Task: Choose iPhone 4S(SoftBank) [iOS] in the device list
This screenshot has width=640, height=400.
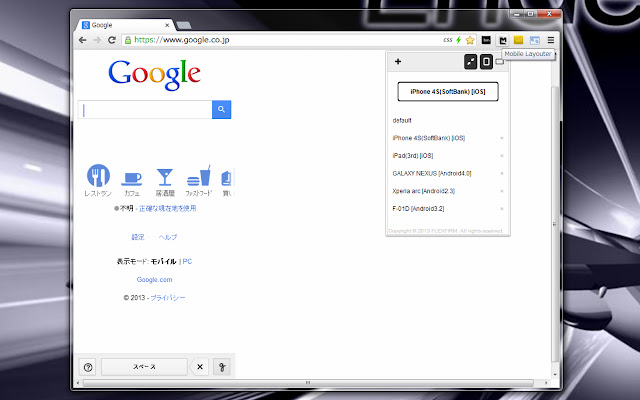Action: 429,138
